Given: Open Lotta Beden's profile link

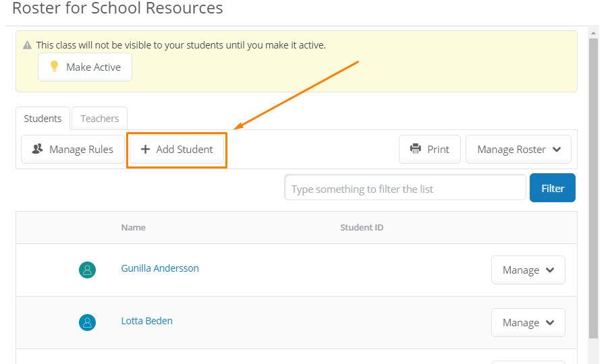Looking at the screenshot, I should (x=146, y=321).
